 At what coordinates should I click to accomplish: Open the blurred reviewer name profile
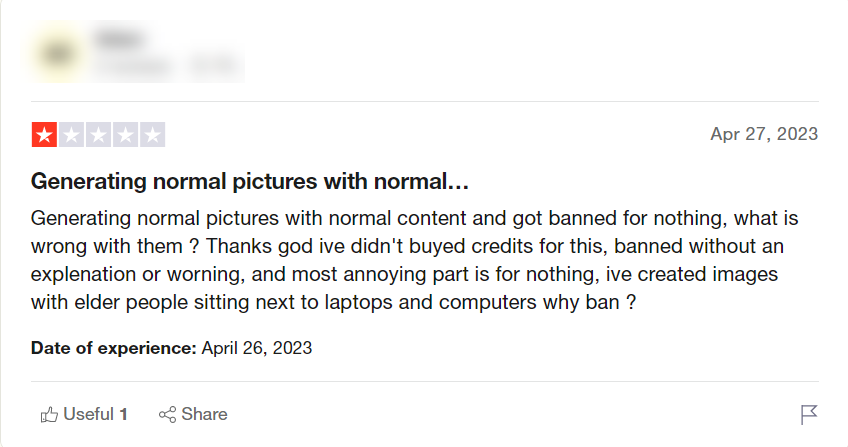[x=116, y=40]
